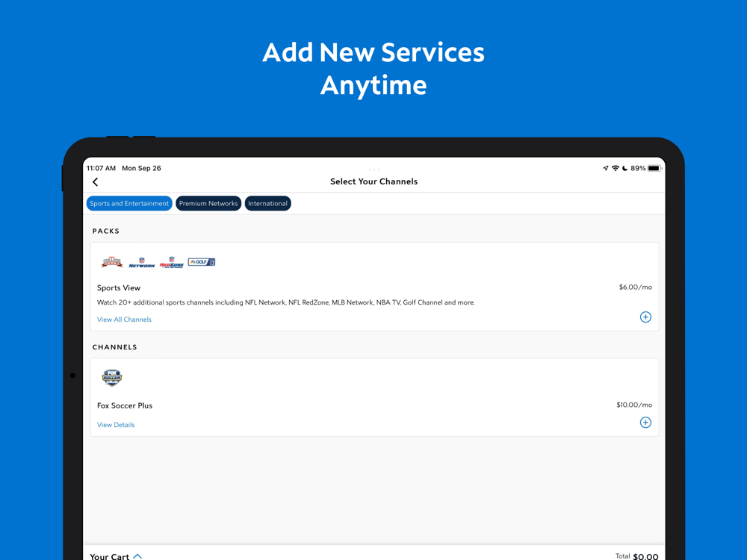The width and height of the screenshot is (747, 560).
Task: Select Sports and Entertainment tab
Action: 129,203
